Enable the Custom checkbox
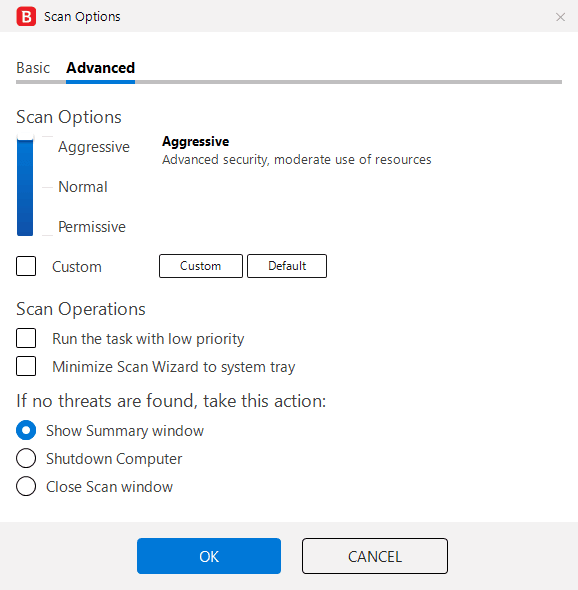 click(x=26, y=266)
